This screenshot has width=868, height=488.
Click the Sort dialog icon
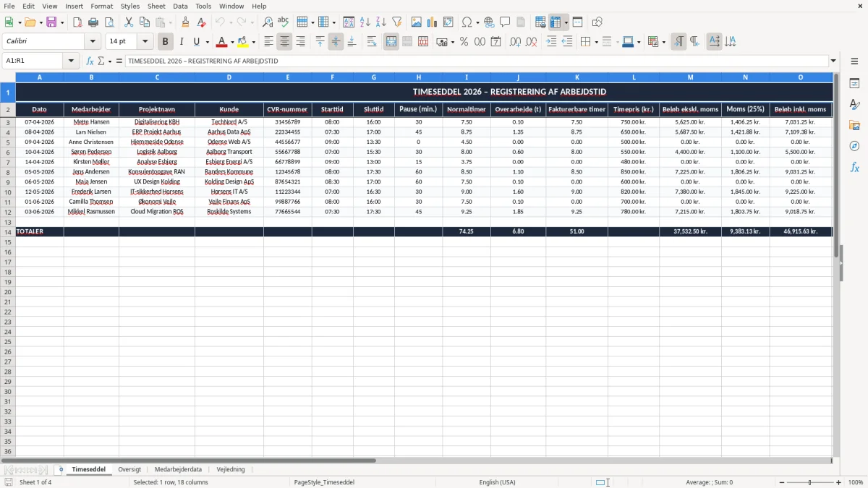click(349, 22)
